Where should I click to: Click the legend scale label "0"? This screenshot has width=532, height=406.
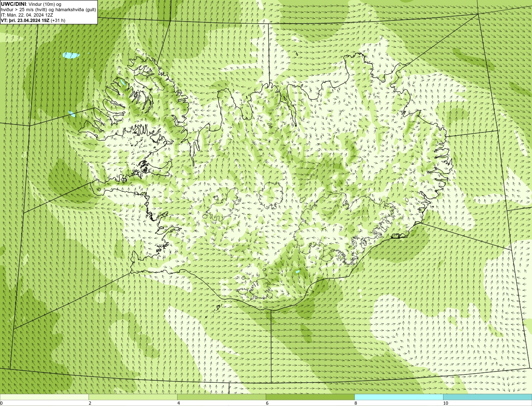pos(1,403)
